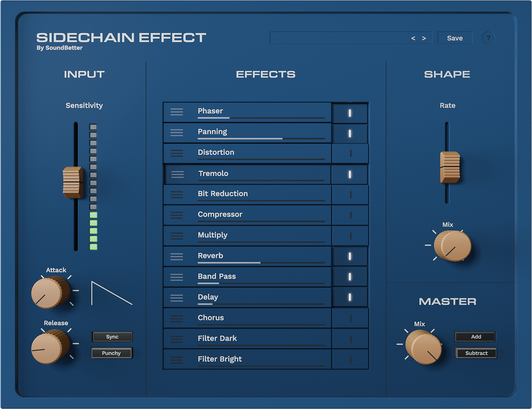Enable the Compressor power toggle
This screenshot has height=409, width=532.
pos(350,215)
